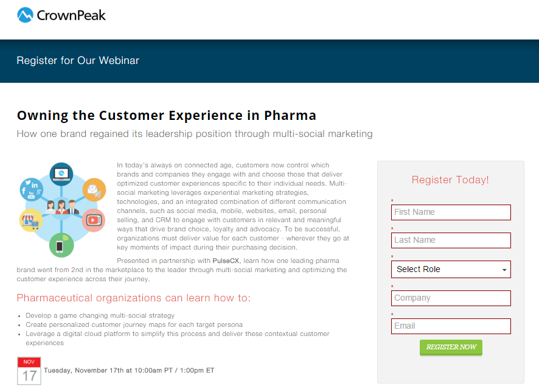Click the TV video icon
Viewport: 539px width, 392px height.
point(93,219)
